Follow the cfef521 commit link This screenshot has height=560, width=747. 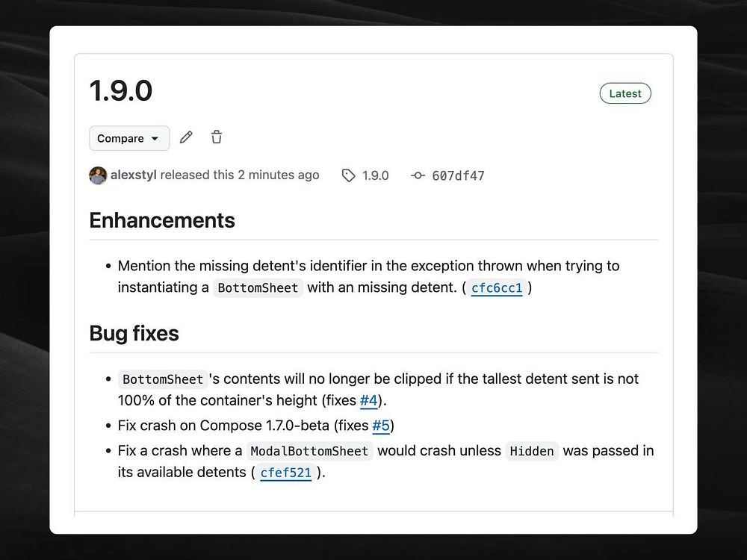click(285, 473)
